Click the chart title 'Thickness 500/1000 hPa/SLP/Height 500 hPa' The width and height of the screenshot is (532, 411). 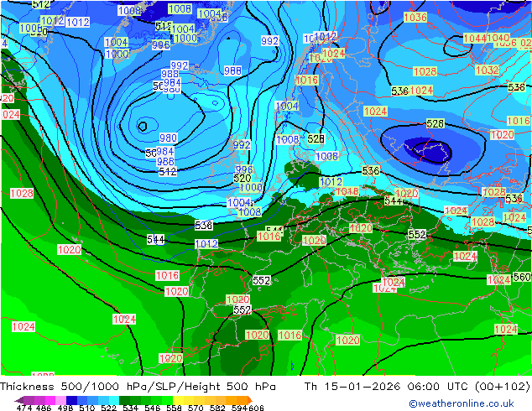click(x=138, y=387)
